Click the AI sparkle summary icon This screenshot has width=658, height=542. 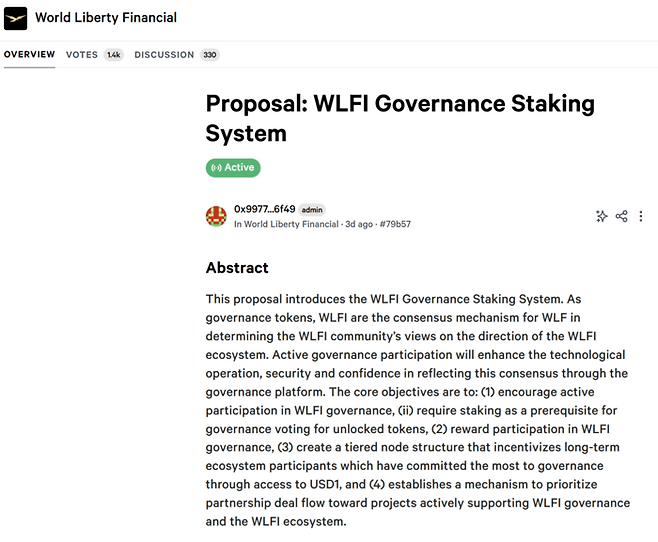point(602,216)
